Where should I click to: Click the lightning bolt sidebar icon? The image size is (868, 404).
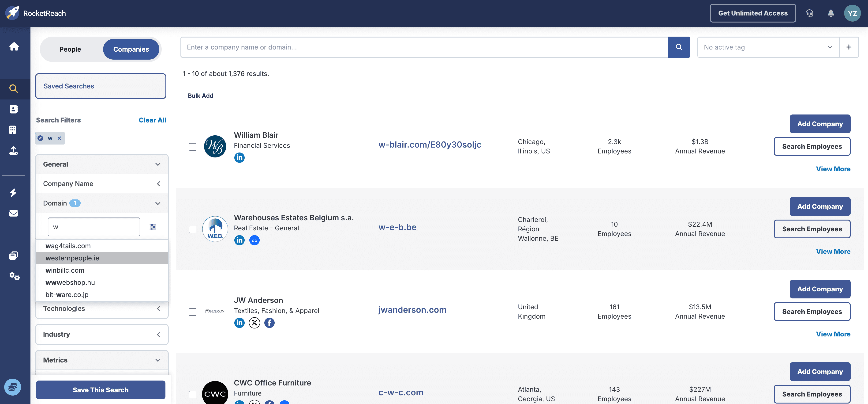point(14,193)
